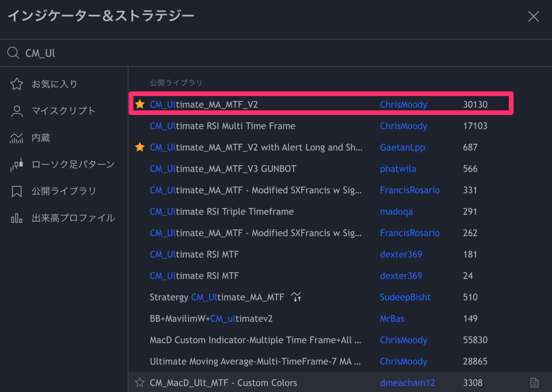The image size is (552, 392).
Task: Open ChrisMoody's author profile link
Action: 404,104
